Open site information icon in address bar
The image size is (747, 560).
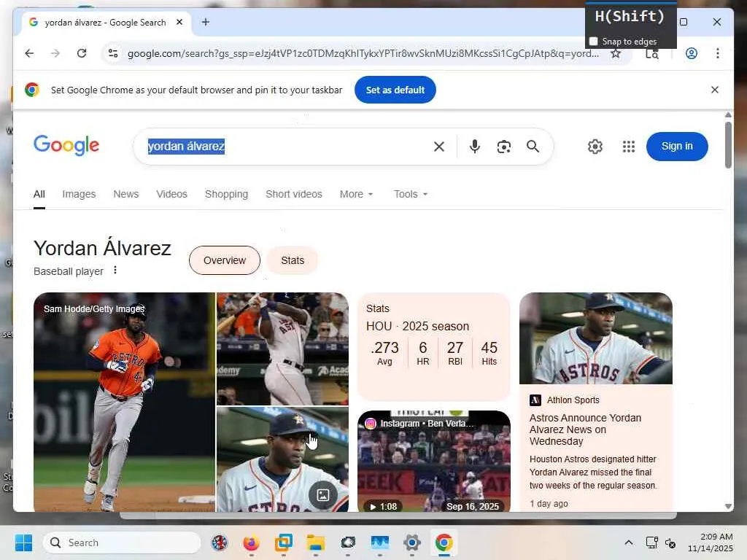113,53
